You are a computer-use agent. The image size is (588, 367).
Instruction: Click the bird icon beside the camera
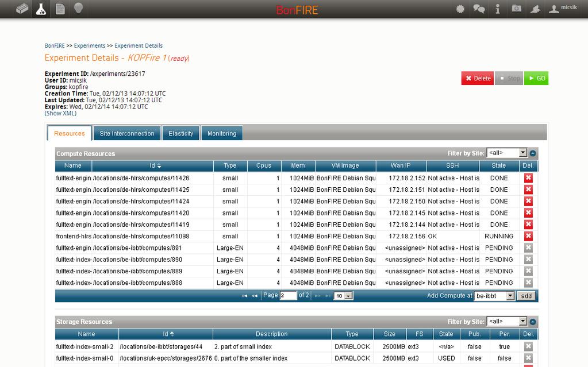535,9
